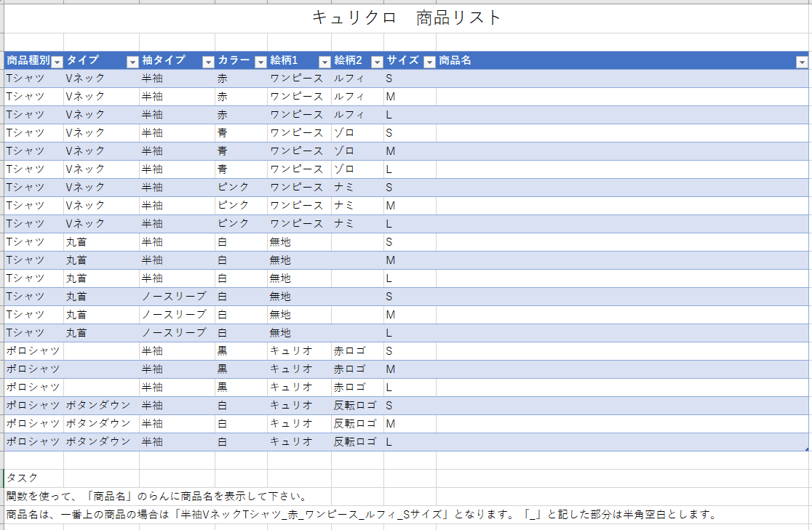This screenshot has width=812, height=530.
Task: Click ピンク in the ナミ M row
Action: [x=233, y=206]
